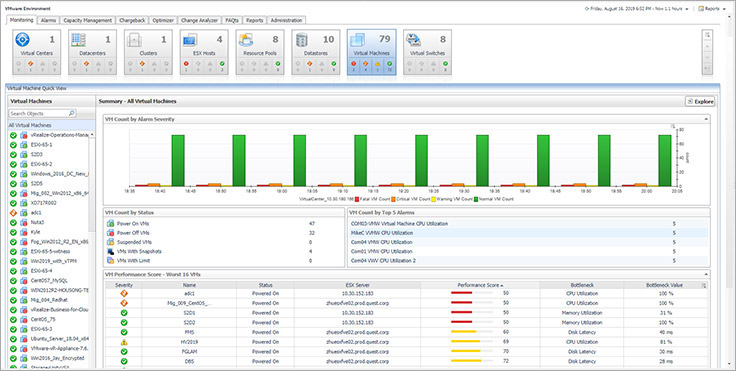Switch to the Administration tab
736x371 pixels.
point(286,20)
